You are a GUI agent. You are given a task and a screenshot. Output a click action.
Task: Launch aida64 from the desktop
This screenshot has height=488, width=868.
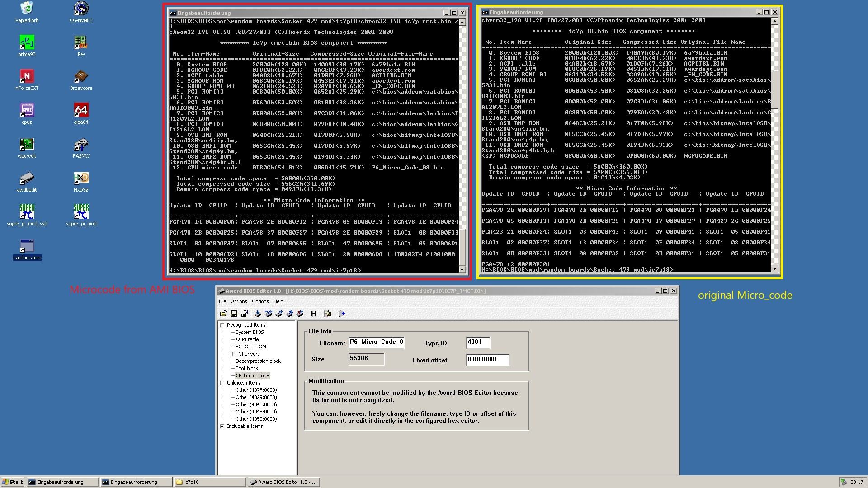(x=81, y=114)
